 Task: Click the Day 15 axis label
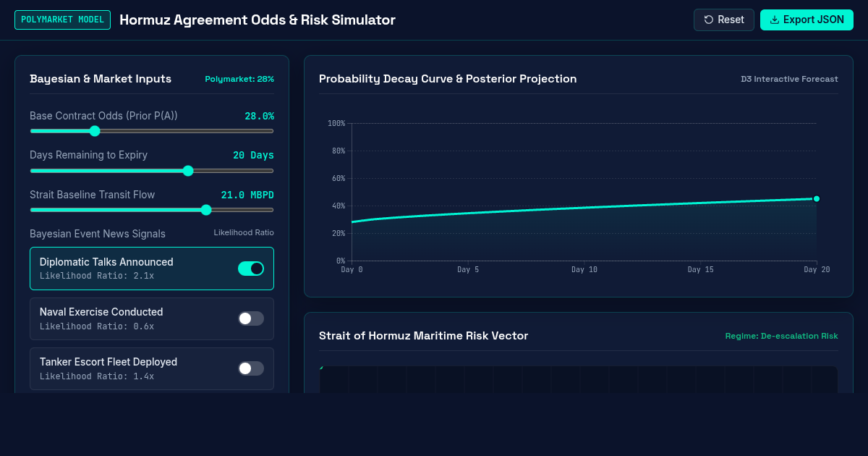[x=700, y=270]
